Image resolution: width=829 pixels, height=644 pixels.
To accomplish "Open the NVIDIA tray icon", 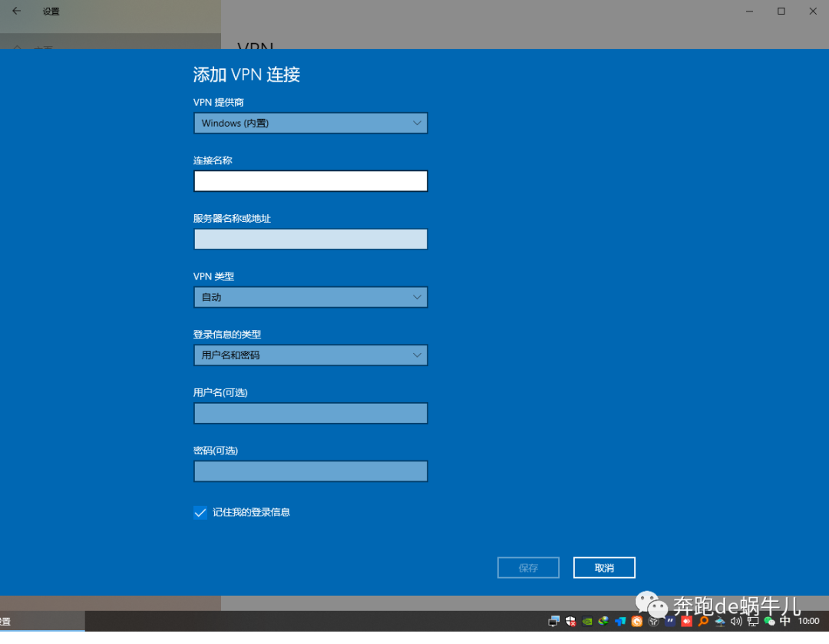I will [x=587, y=621].
